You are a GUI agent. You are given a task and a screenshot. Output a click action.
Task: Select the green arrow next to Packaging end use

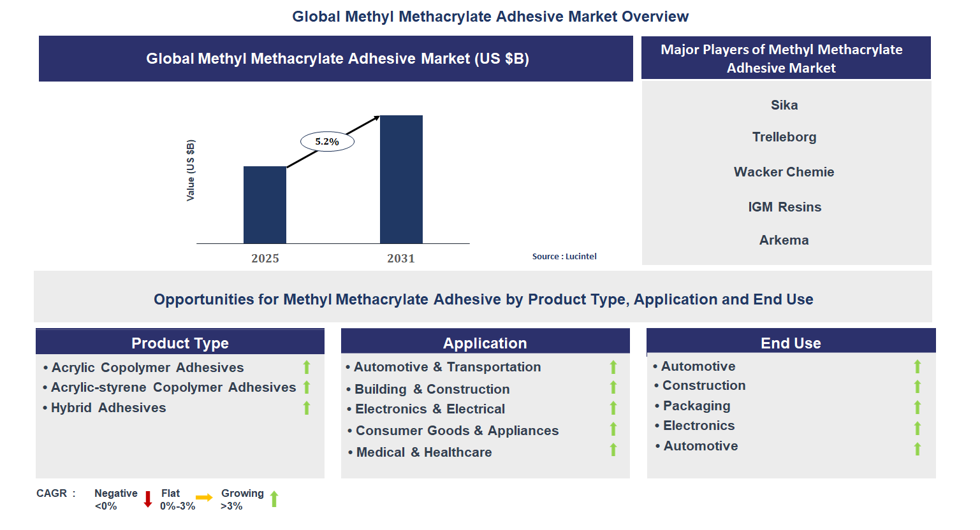[x=917, y=406]
